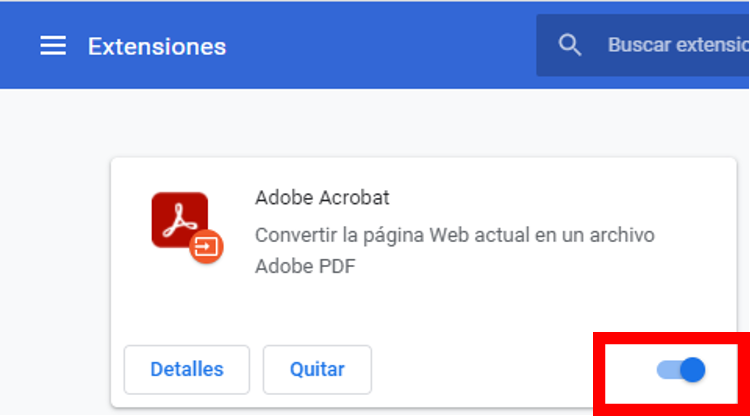750x416 pixels.
Task: Click the words Adobe PDF in the description
Action: pos(305,267)
